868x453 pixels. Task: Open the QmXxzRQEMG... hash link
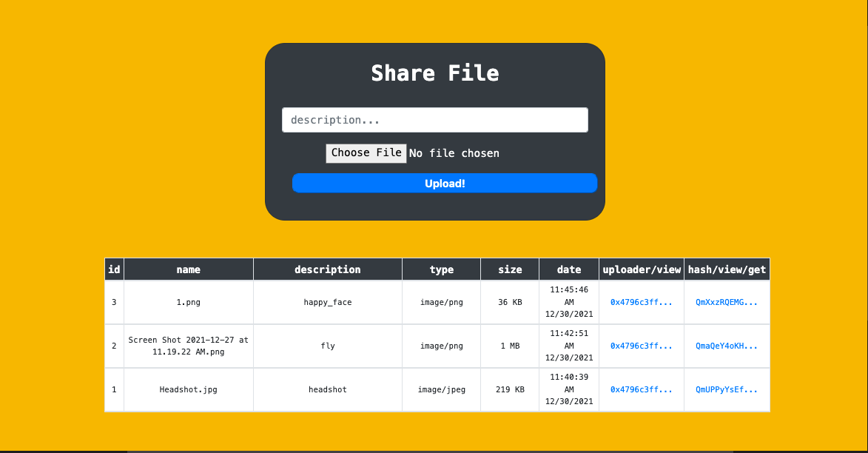click(x=726, y=302)
